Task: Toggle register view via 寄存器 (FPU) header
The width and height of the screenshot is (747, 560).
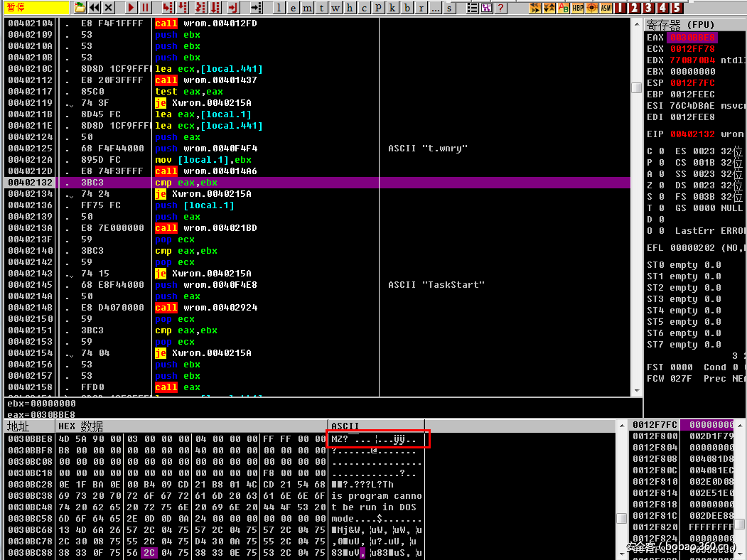Action: click(x=681, y=24)
